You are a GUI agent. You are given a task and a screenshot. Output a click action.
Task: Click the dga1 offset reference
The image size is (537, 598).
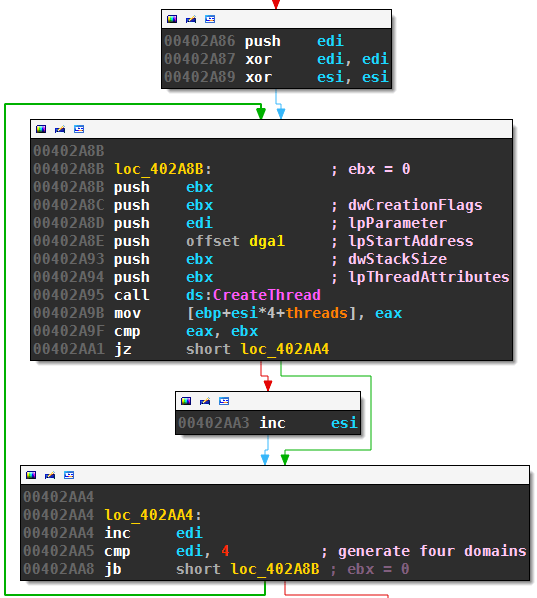click(x=267, y=241)
